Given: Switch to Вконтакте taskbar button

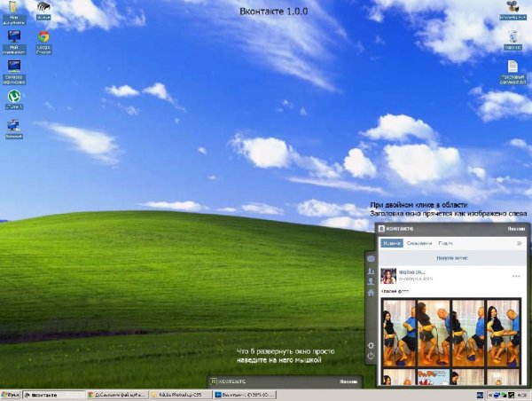Looking at the screenshot, I should (53, 395).
